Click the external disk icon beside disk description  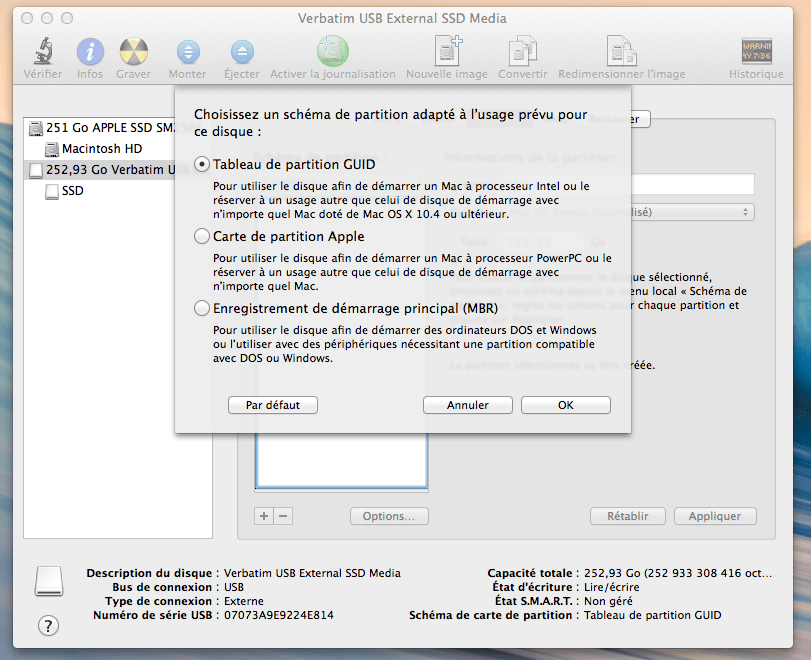[x=49, y=581]
